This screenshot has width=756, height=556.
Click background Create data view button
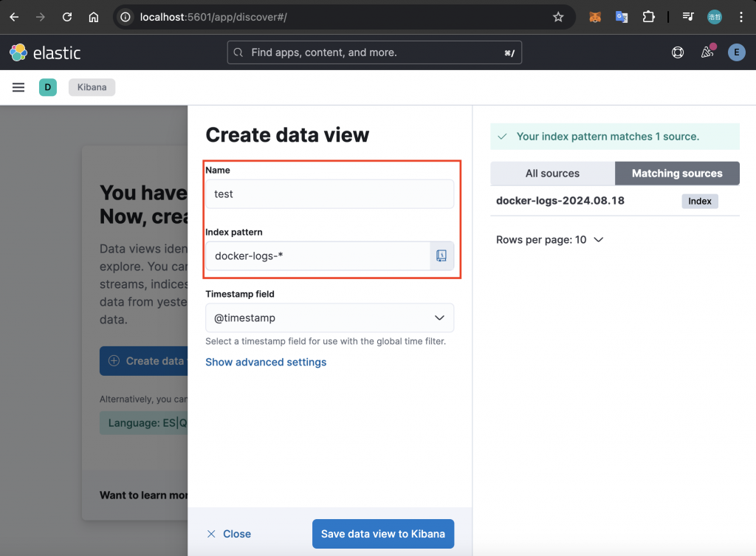144,361
